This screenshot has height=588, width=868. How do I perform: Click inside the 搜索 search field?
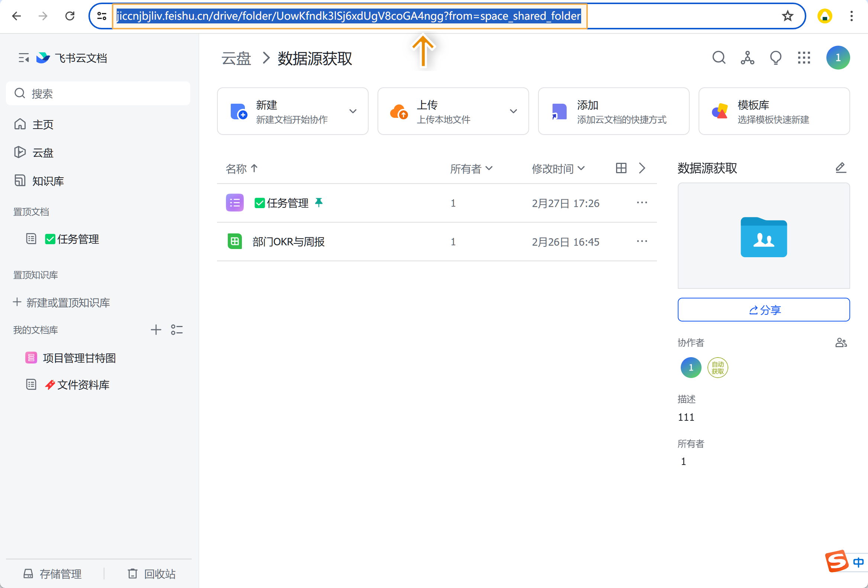[x=98, y=93]
